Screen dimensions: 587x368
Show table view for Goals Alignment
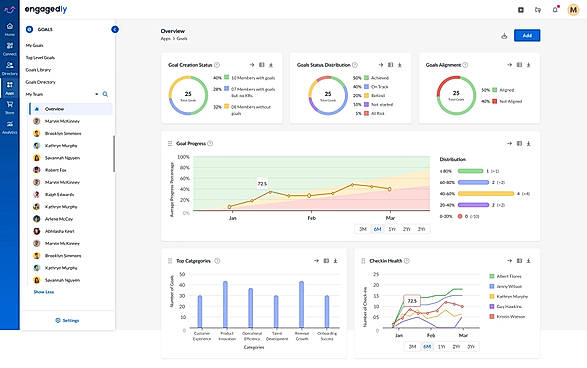click(519, 65)
